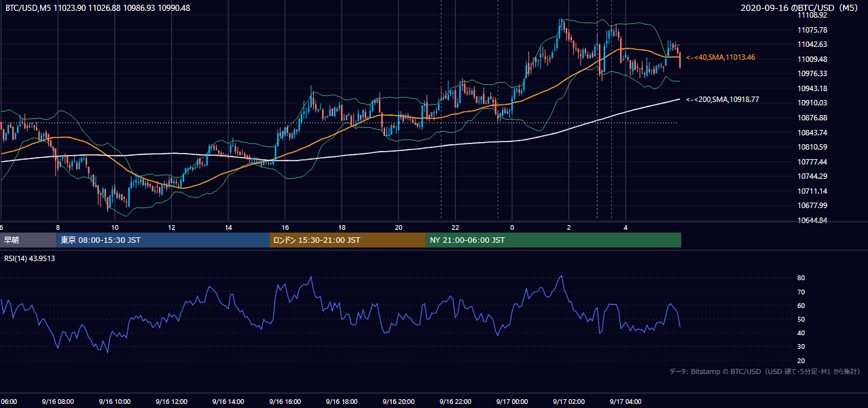Select the 200 SMA label 10918.77
Image resolution: width=868 pixels, height=408 pixels.
coord(723,99)
